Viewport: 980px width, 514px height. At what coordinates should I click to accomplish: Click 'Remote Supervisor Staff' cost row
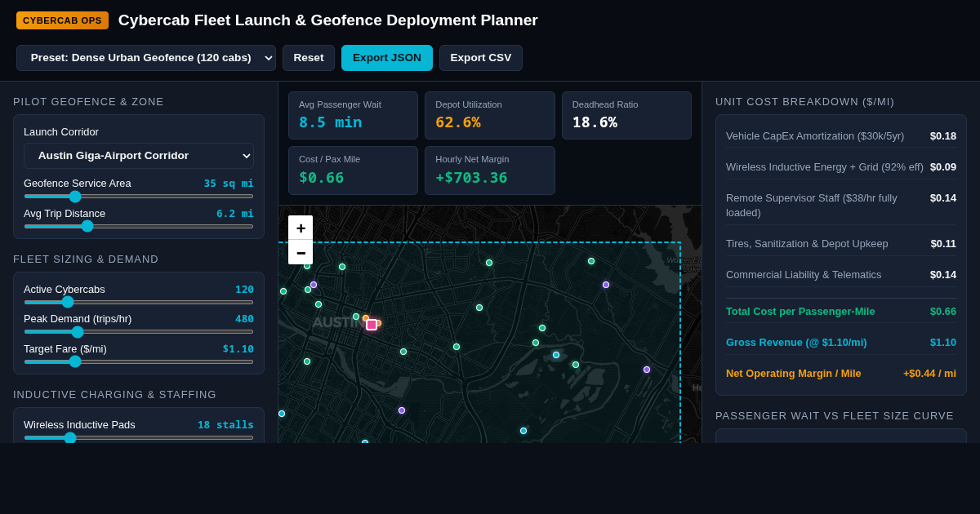pyautogui.click(x=841, y=206)
